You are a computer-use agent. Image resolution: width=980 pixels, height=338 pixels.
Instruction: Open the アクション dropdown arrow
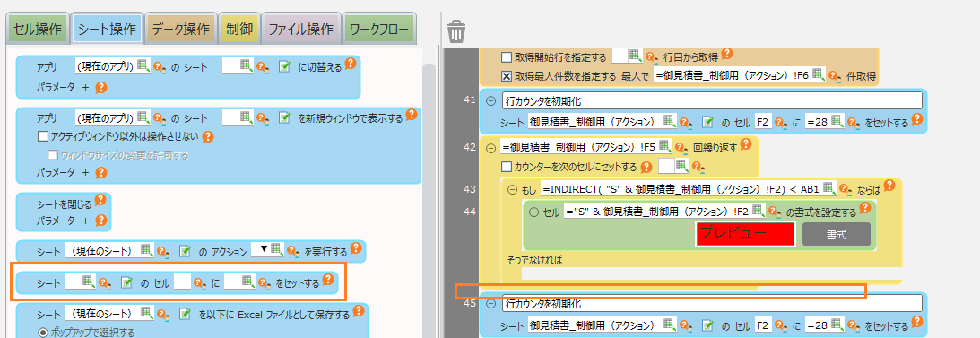point(263,250)
